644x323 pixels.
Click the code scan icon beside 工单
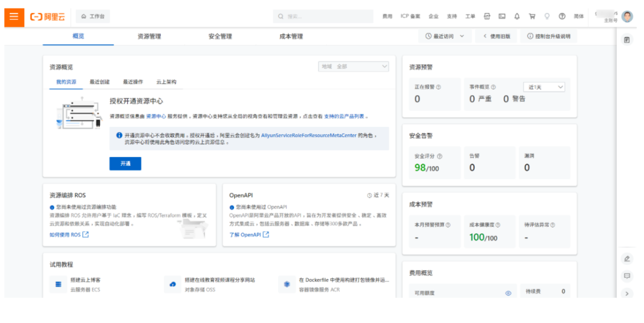pyautogui.click(x=487, y=16)
